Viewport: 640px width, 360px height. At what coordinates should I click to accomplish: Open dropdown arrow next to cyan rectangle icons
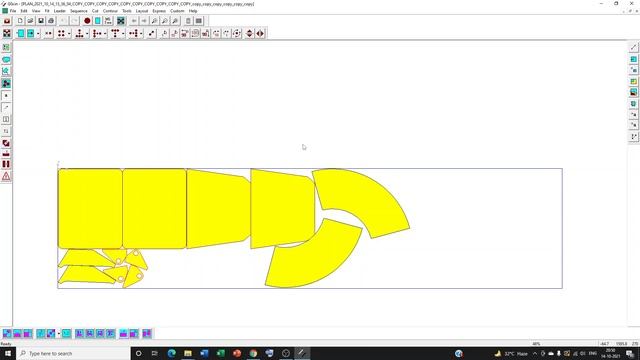pyautogui.click(x=38, y=33)
